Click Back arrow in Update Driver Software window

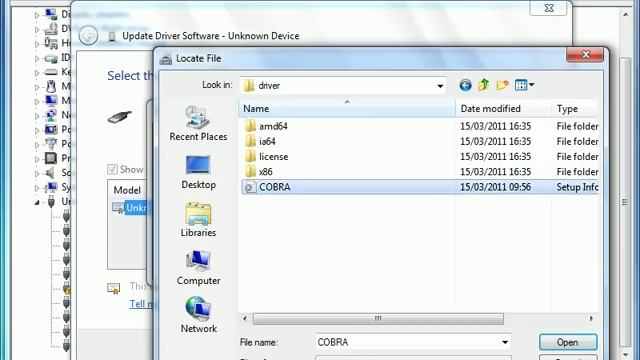coord(88,36)
